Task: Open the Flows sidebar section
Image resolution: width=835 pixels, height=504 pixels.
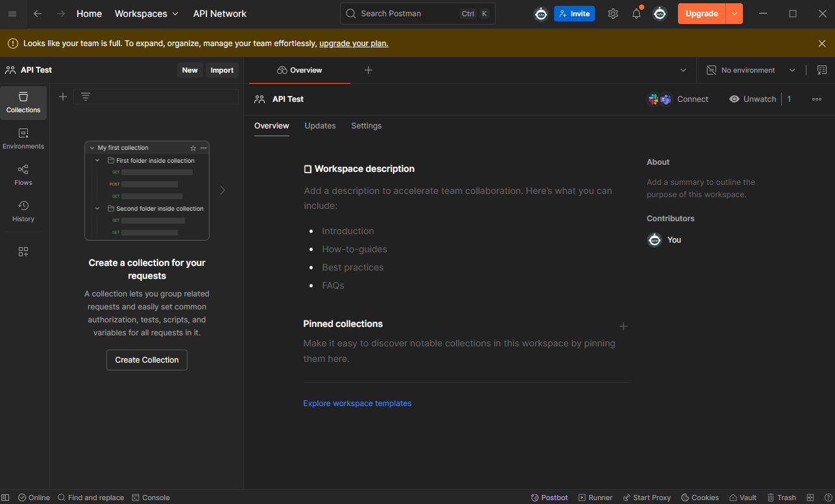Action: pos(23,175)
